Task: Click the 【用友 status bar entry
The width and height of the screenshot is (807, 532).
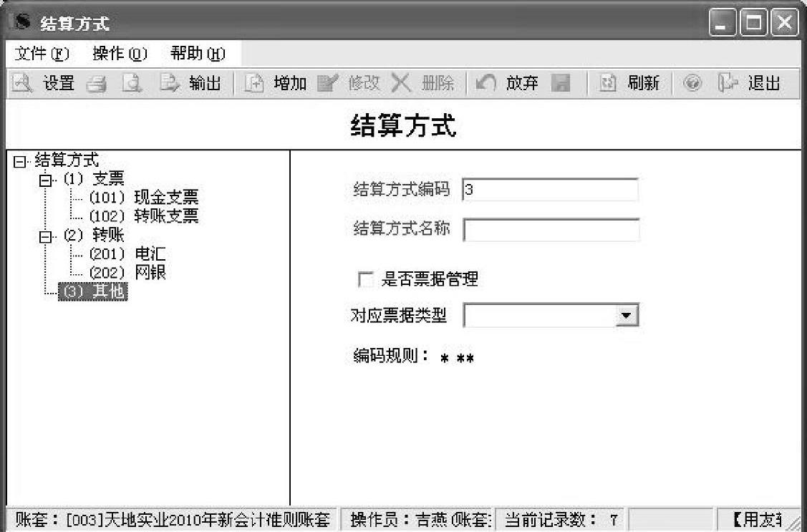Action: pos(758,520)
